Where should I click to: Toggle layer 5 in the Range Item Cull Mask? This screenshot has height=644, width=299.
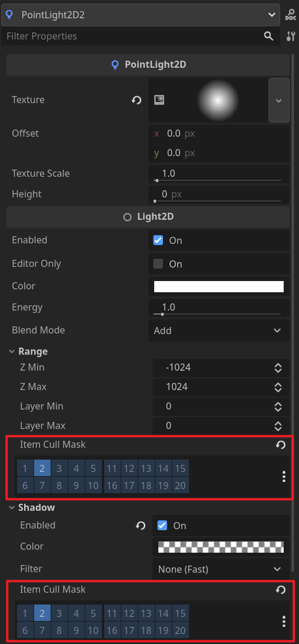pyautogui.click(x=94, y=468)
